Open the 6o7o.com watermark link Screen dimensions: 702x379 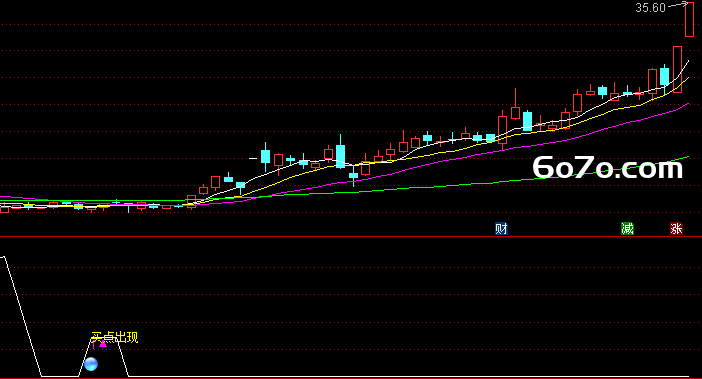pyautogui.click(x=608, y=168)
